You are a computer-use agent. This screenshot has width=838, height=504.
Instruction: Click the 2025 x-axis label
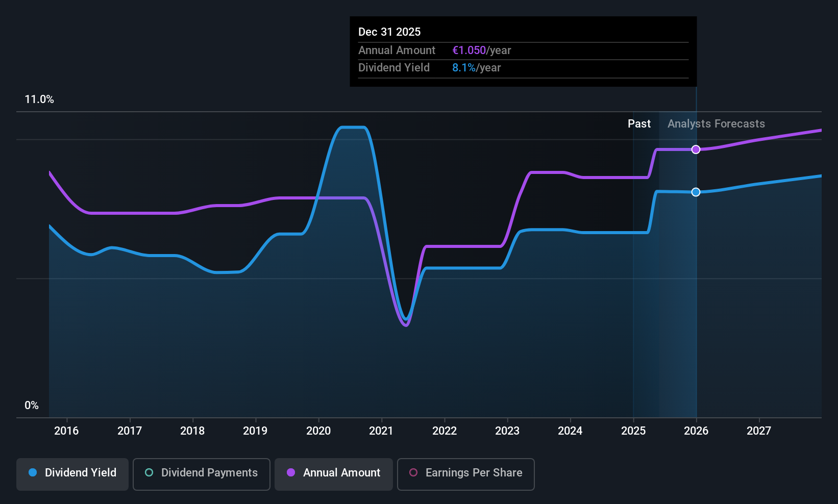tap(633, 431)
